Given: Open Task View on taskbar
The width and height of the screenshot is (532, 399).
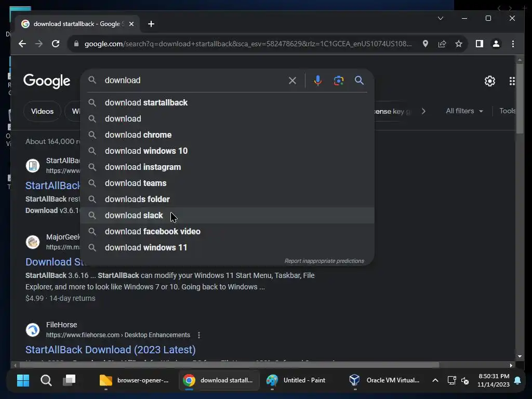Looking at the screenshot, I should coord(69,380).
